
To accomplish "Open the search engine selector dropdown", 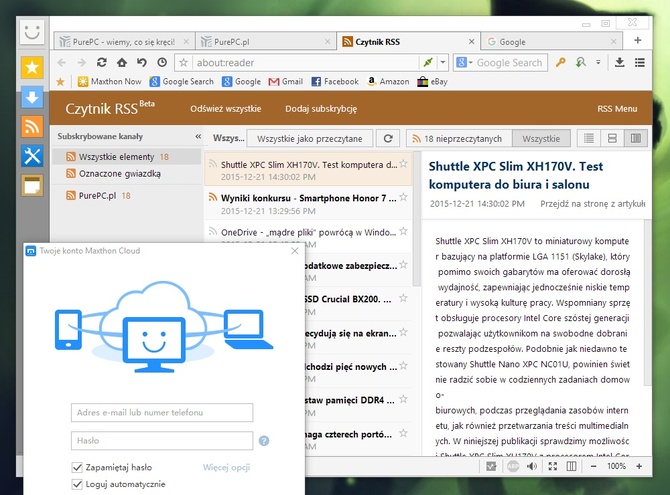I will (464, 63).
